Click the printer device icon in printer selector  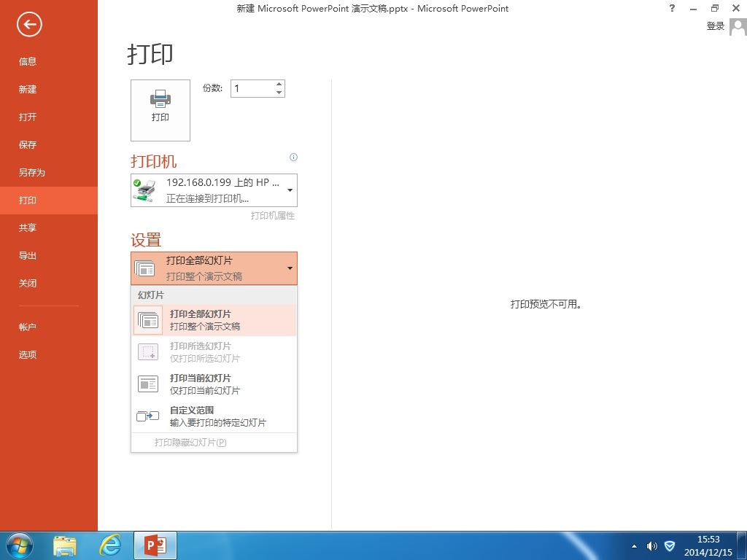click(145, 190)
